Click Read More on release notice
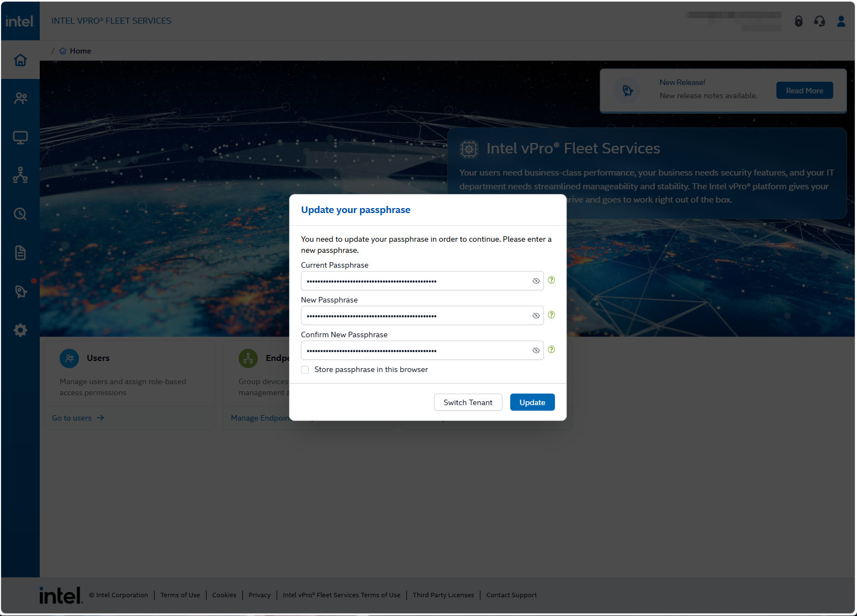 point(805,91)
